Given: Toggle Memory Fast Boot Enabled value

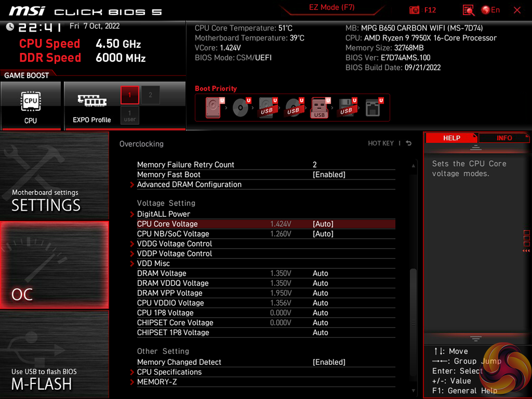Looking at the screenshot, I should pos(329,175).
